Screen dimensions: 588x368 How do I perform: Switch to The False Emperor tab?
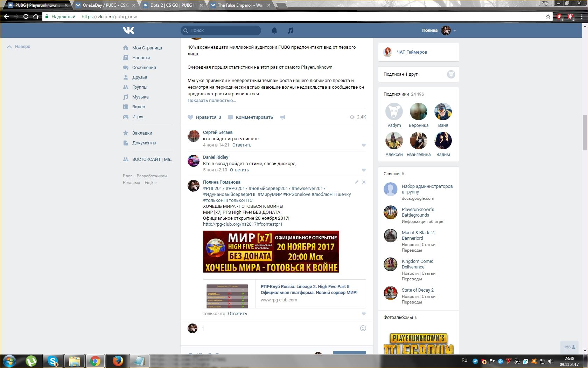(x=240, y=5)
